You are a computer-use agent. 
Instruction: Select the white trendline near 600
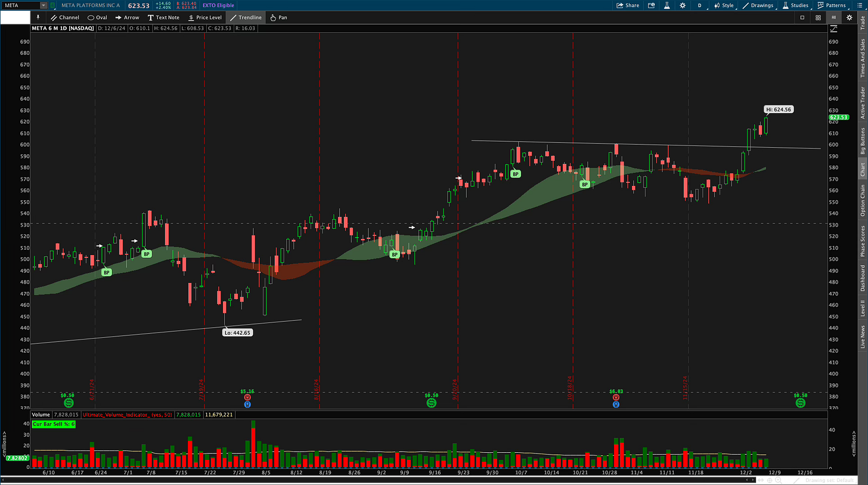point(646,145)
